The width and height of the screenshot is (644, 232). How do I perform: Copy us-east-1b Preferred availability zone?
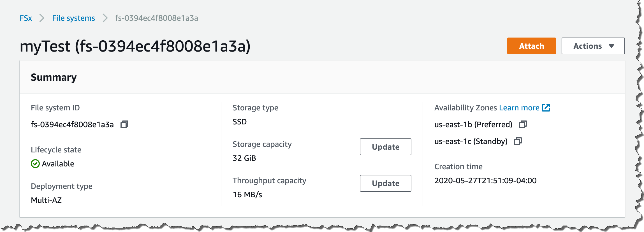(523, 124)
